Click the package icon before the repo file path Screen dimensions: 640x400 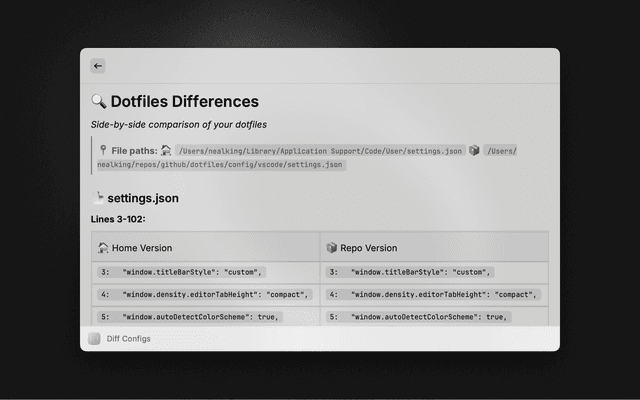point(474,150)
